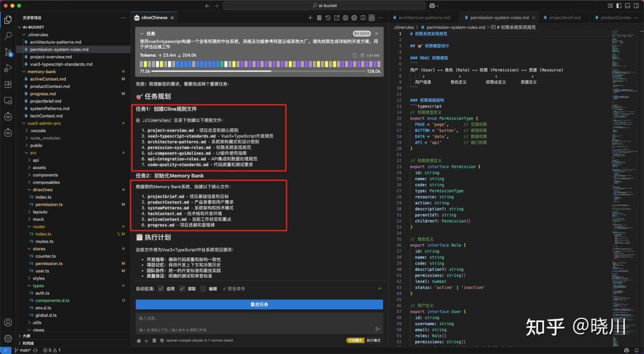Viewport: 644px width, 354px height.
Task: Close the task card with X
Action: click(376, 34)
